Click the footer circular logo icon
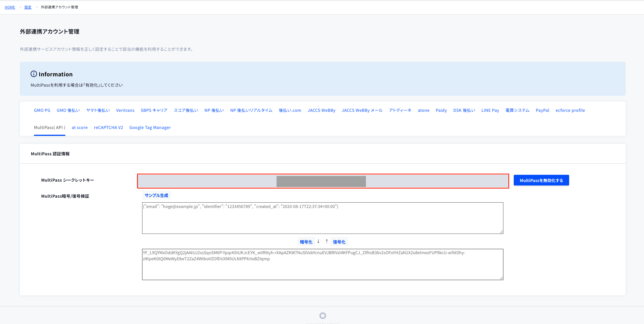The image size is (644, 324). (x=323, y=316)
